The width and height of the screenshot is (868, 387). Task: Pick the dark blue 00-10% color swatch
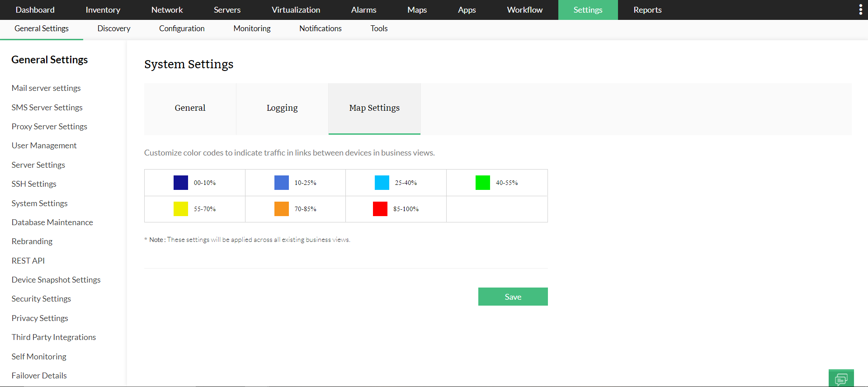click(x=181, y=183)
